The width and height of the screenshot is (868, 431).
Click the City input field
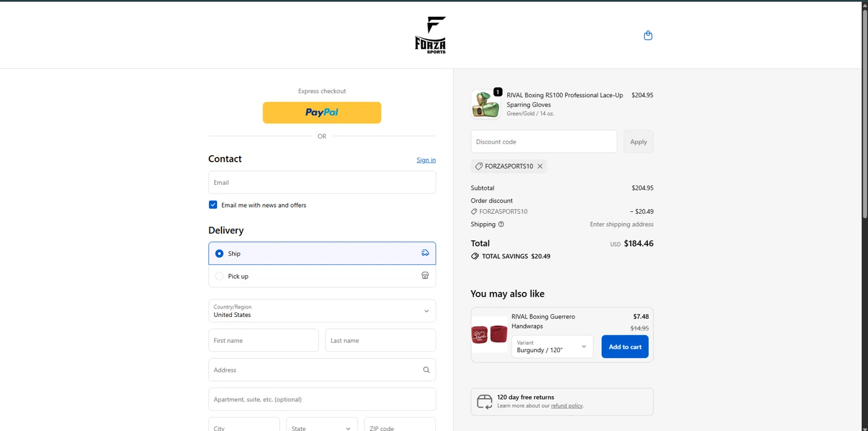coord(244,426)
